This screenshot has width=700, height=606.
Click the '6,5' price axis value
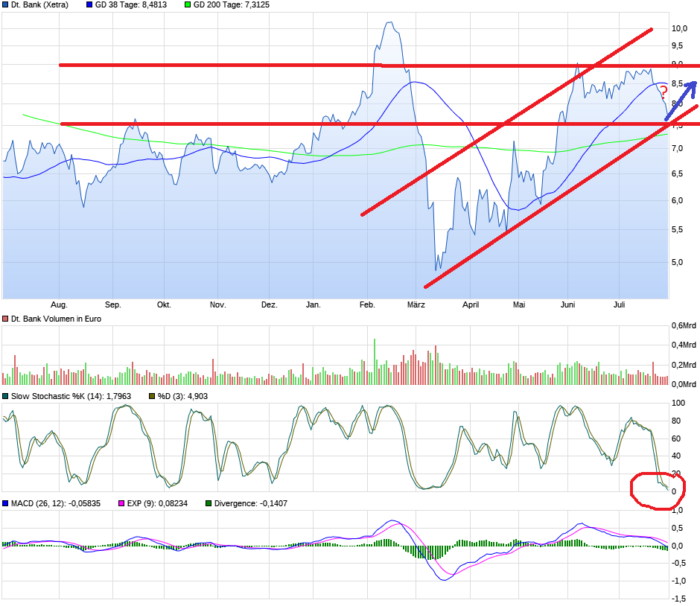tap(677, 173)
